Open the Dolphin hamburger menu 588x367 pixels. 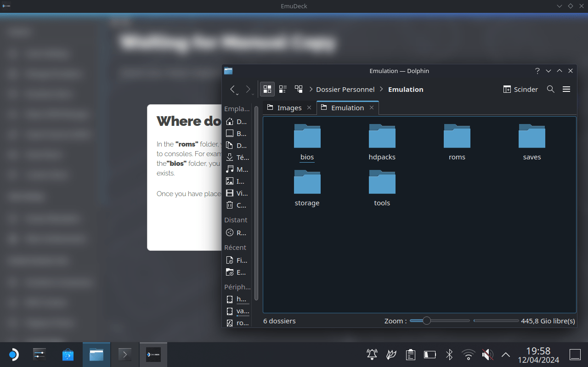click(x=566, y=89)
